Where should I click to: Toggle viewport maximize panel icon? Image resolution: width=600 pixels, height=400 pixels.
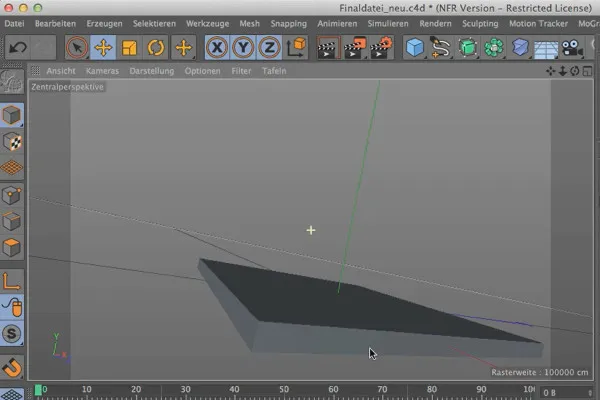tap(587, 71)
